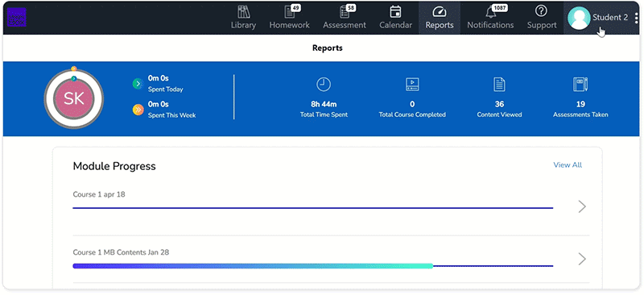This screenshot has width=644, height=295.
Task: Click the purple logo in the top-left corner
Action: point(17,17)
